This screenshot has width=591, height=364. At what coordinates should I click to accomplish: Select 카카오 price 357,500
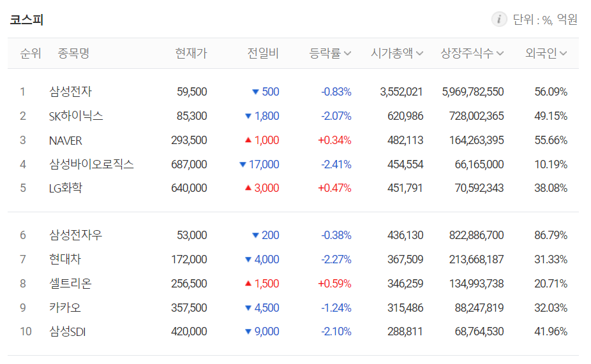tap(189, 307)
